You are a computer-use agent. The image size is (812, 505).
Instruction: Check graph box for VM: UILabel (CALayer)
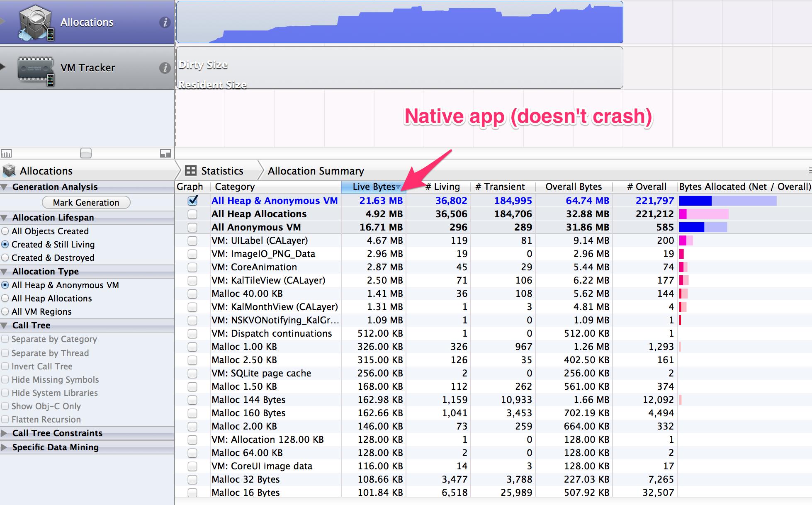[192, 241]
